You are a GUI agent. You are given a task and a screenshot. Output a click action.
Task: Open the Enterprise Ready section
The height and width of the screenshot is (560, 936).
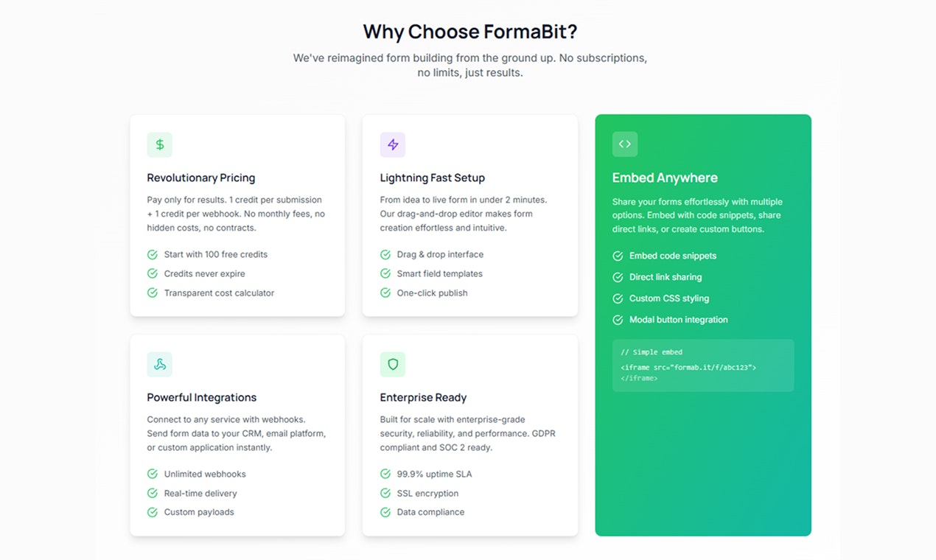469,435
